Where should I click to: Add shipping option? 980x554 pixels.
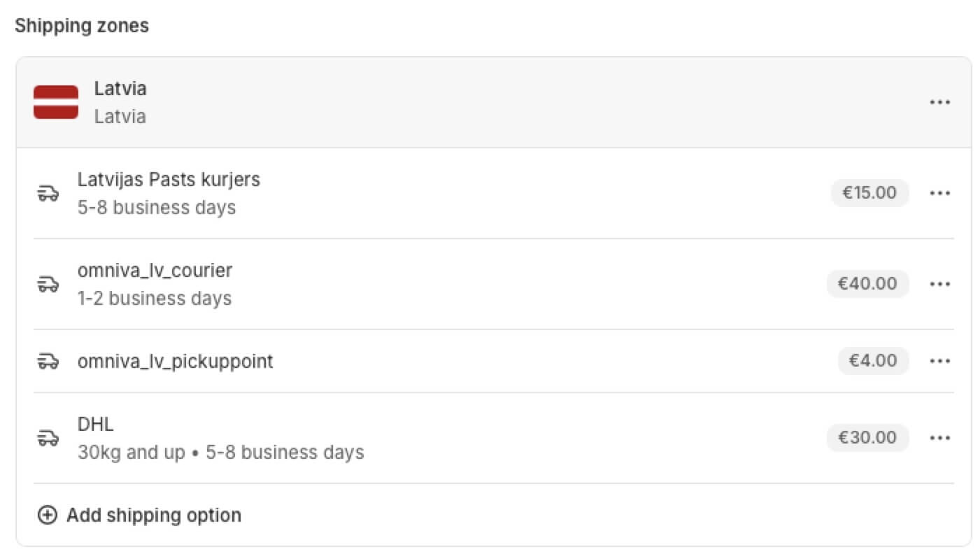[x=139, y=516]
